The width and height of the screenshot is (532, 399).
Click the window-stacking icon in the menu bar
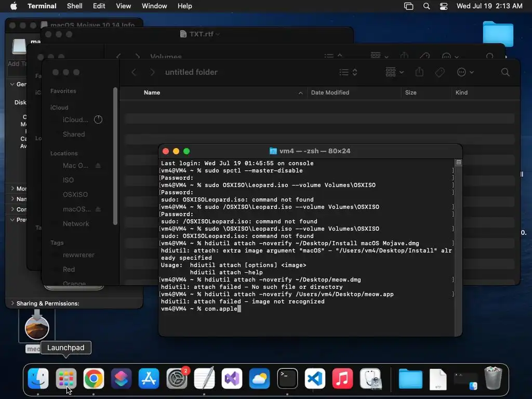tap(408, 6)
